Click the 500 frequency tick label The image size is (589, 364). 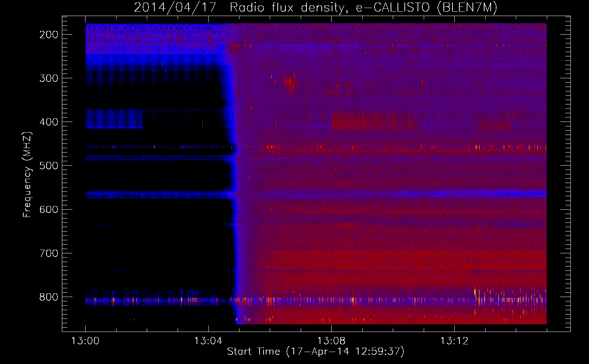coord(49,166)
